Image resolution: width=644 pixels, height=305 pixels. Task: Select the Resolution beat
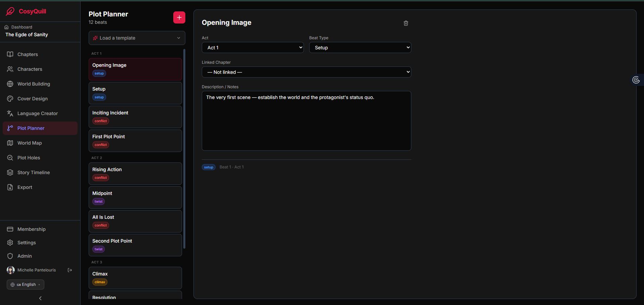point(135,295)
